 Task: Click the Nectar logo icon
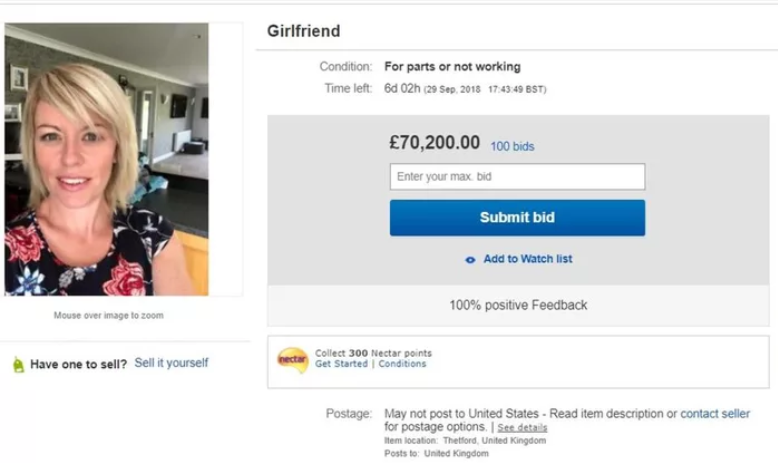(292, 359)
